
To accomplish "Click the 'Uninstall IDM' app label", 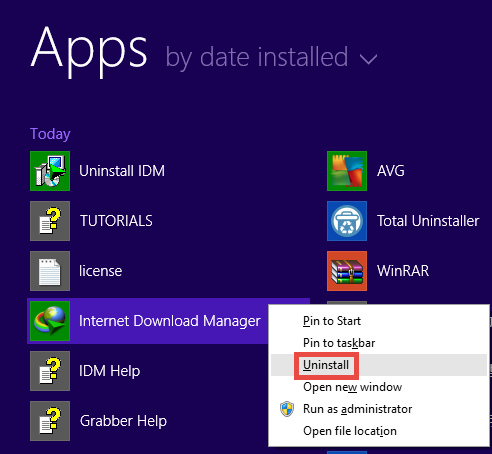I will [x=122, y=171].
